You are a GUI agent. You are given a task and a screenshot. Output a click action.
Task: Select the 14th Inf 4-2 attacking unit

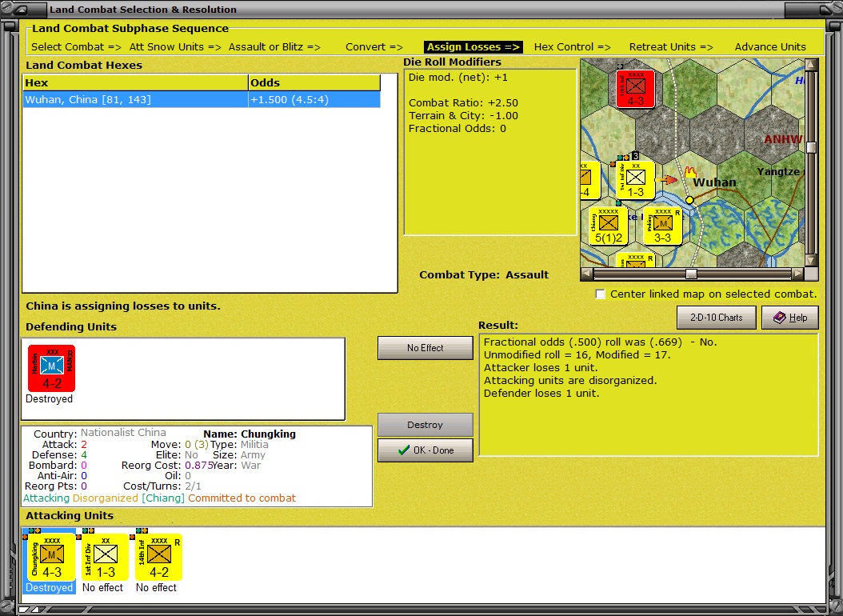coord(159,557)
